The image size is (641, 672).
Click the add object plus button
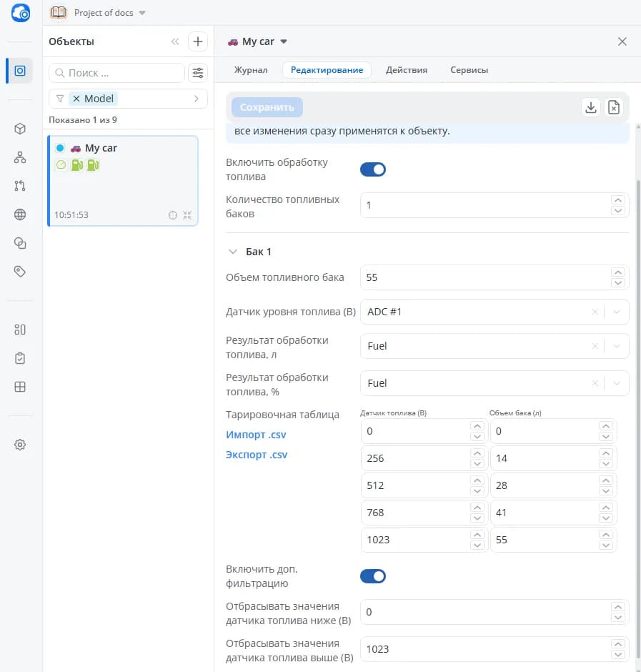pyautogui.click(x=197, y=41)
